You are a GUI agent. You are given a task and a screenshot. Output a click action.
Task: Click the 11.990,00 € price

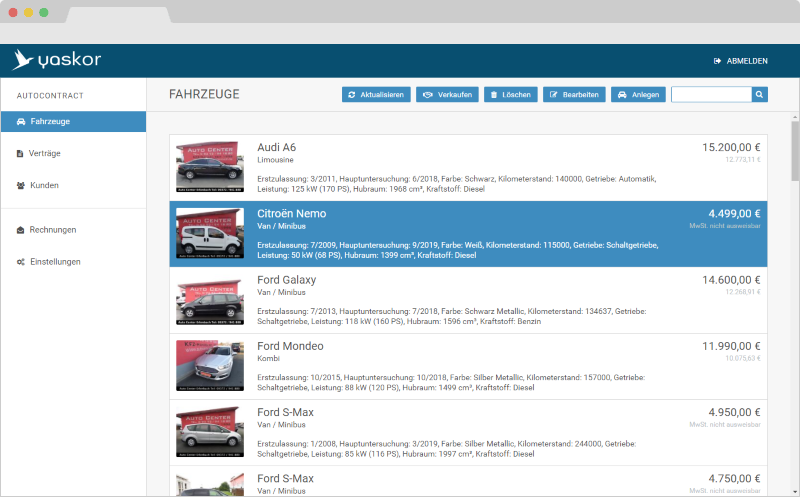tap(731, 346)
